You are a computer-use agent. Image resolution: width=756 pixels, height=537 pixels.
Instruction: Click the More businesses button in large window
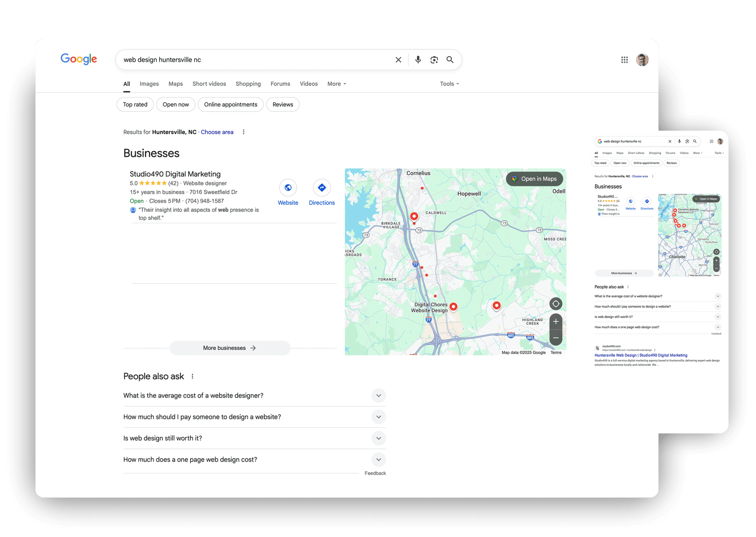point(230,348)
